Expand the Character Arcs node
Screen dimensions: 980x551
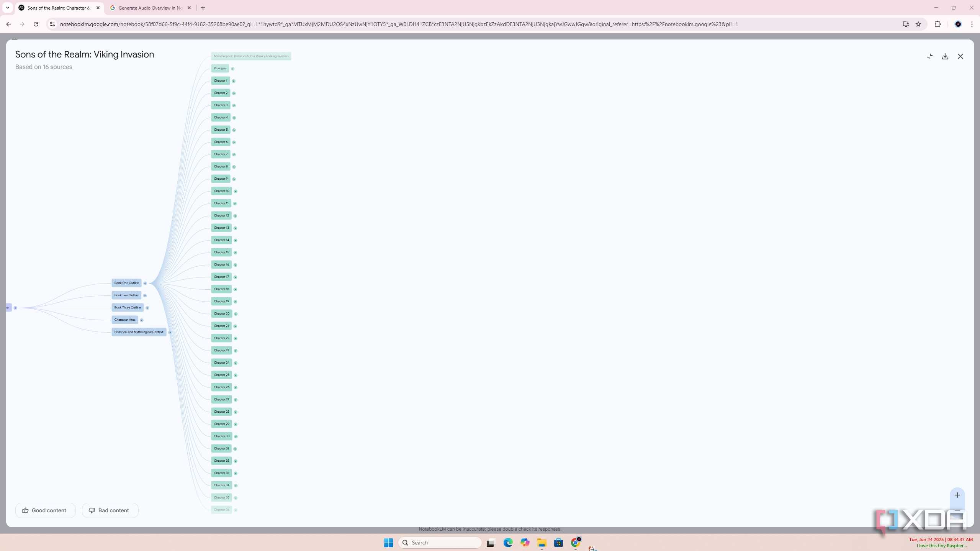click(141, 320)
